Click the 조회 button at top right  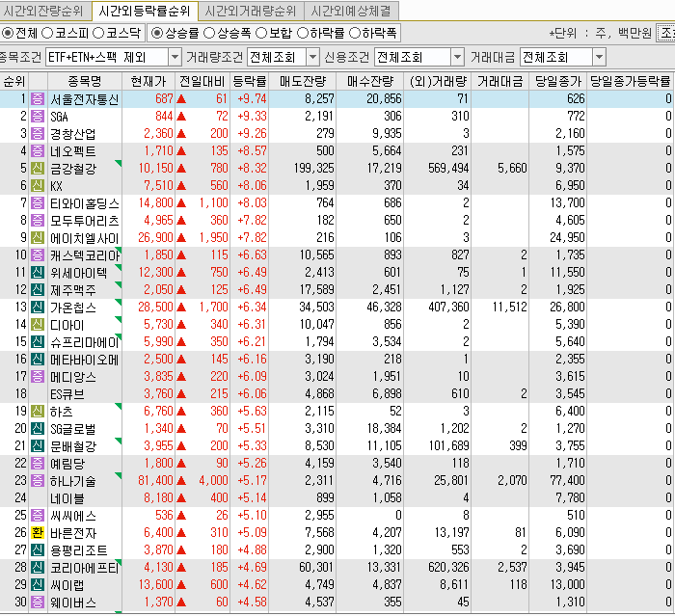[665, 33]
